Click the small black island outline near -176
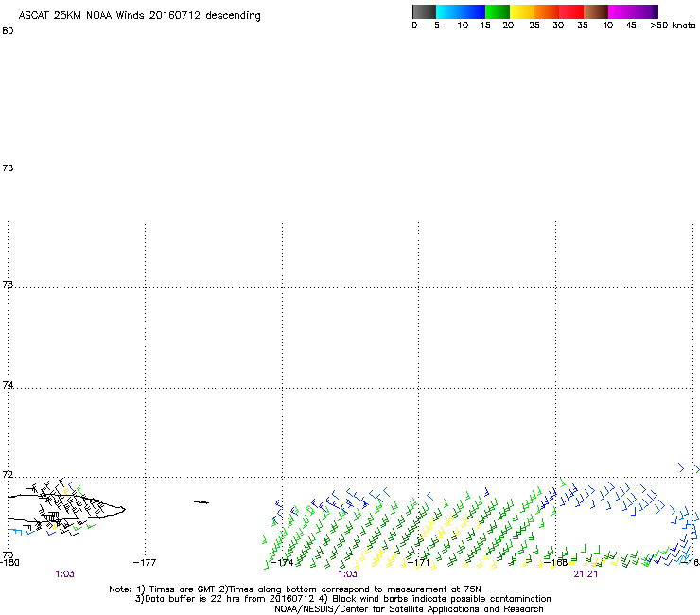The height and width of the screenshot is (615, 700). pyautogui.click(x=201, y=502)
